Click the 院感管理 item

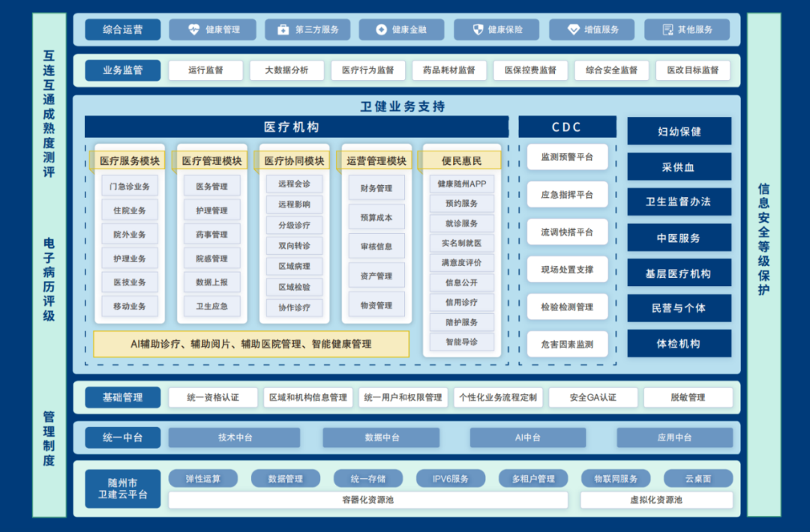tap(211, 259)
